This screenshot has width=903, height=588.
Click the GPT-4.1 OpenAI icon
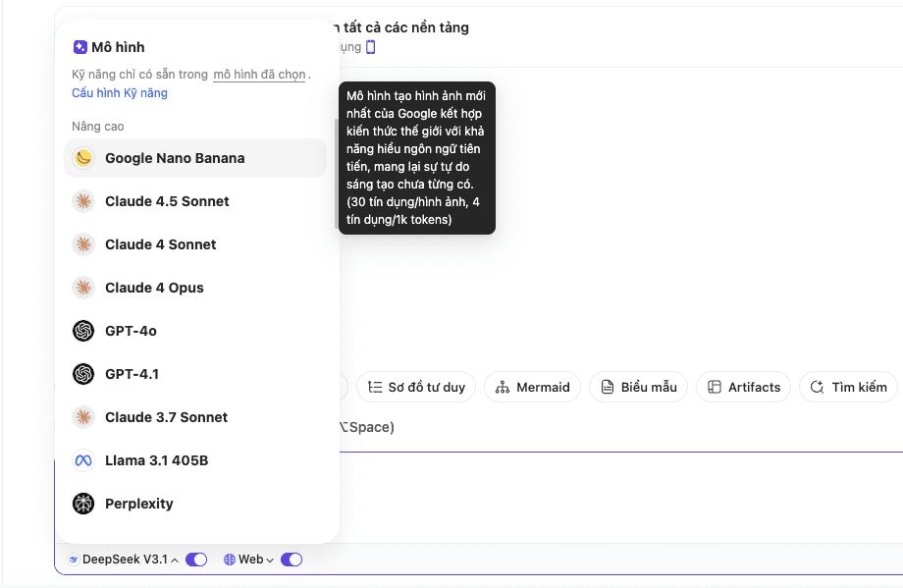pyautogui.click(x=83, y=374)
